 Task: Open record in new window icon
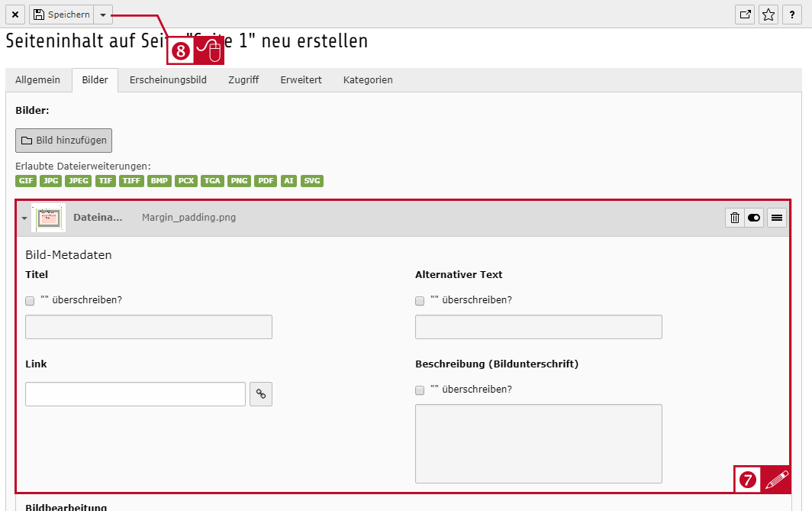pos(745,15)
